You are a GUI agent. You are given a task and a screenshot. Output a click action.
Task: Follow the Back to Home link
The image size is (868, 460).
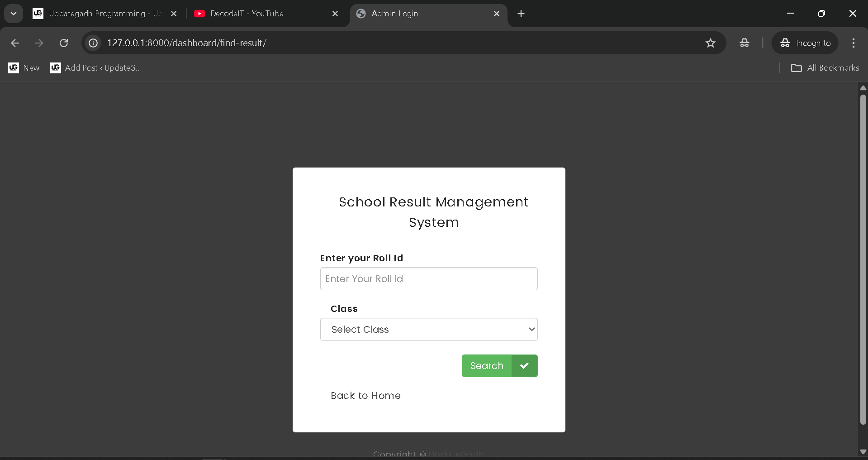click(x=365, y=396)
